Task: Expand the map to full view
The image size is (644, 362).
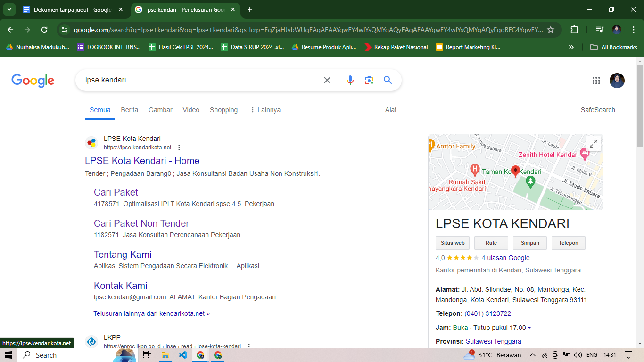Action: (x=594, y=144)
